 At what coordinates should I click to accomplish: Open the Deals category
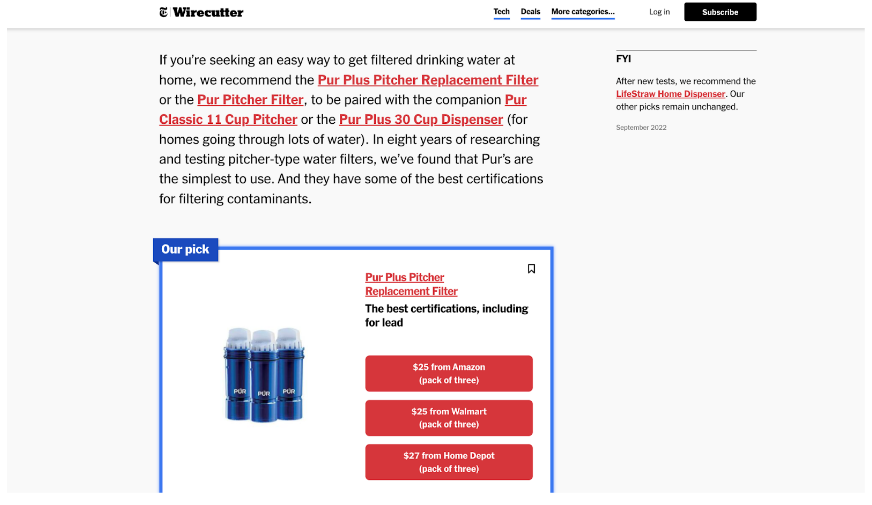tap(530, 12)
